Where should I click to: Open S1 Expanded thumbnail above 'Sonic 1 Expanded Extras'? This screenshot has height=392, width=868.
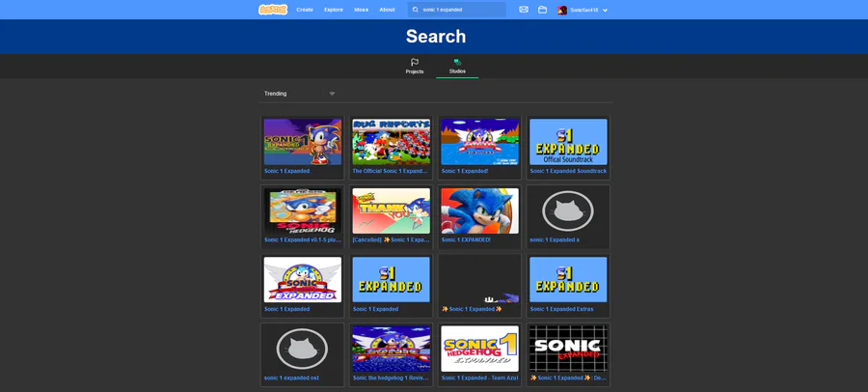[568, 279]
